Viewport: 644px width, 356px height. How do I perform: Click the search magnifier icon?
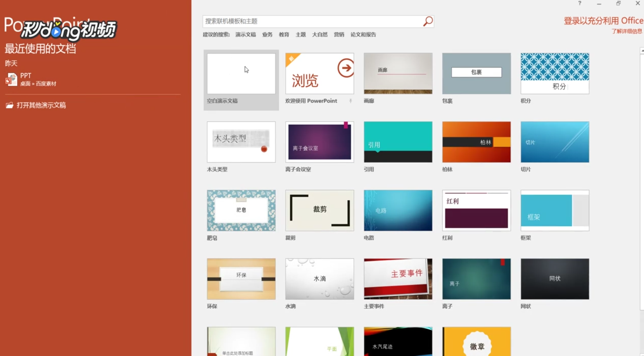(x=428, y=21)
